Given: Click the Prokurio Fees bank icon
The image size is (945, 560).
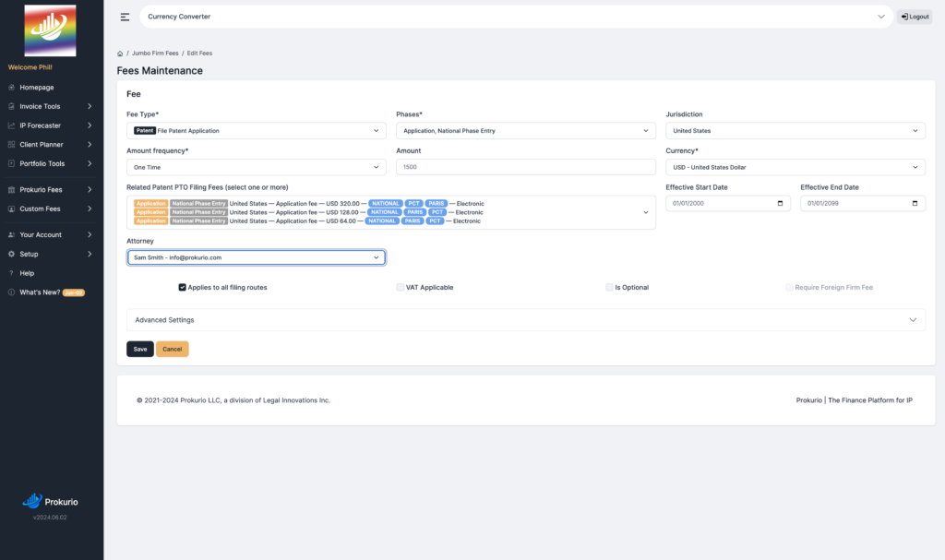Looking at the screenshot, I should click(x=11, y=190).
